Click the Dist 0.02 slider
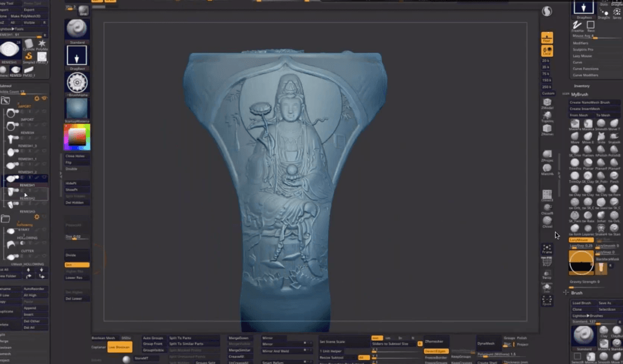This screenshot has height=364, width=623. click(77, 237)
